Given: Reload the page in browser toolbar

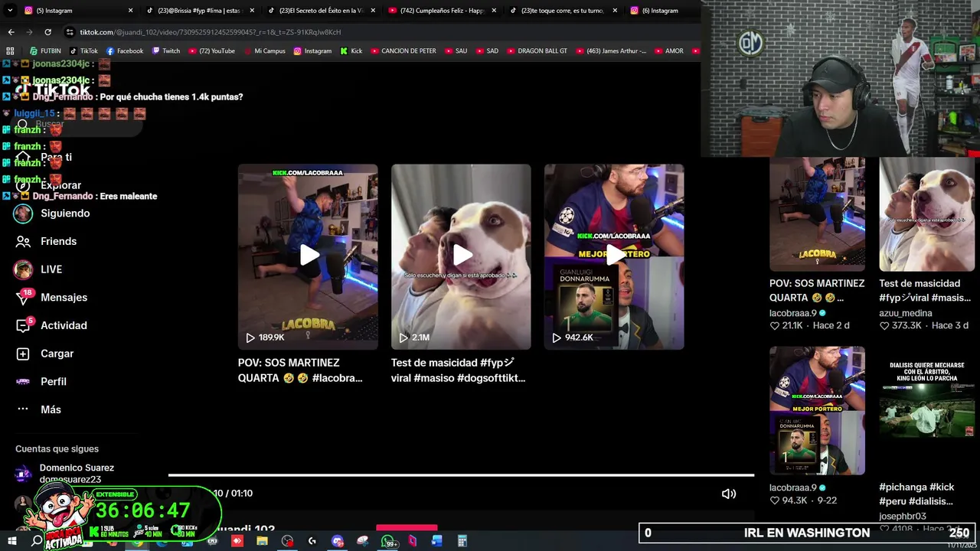Looking at the screenshot, I should (x=47, y=32).
